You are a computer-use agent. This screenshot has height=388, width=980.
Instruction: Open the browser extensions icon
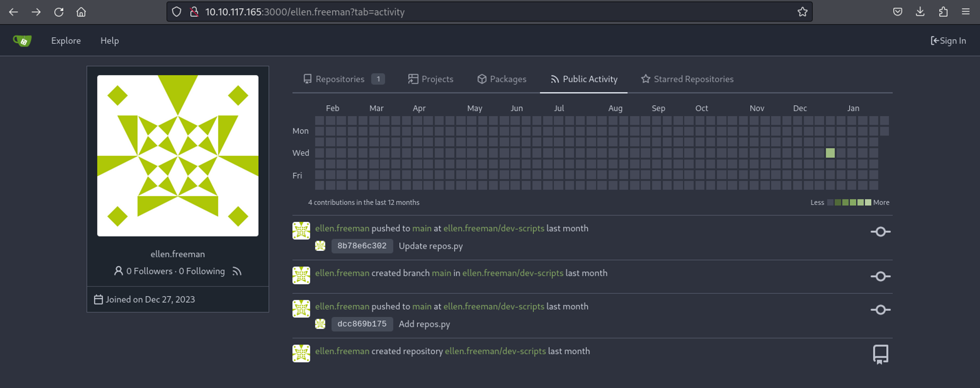click(x=943, y=12)
